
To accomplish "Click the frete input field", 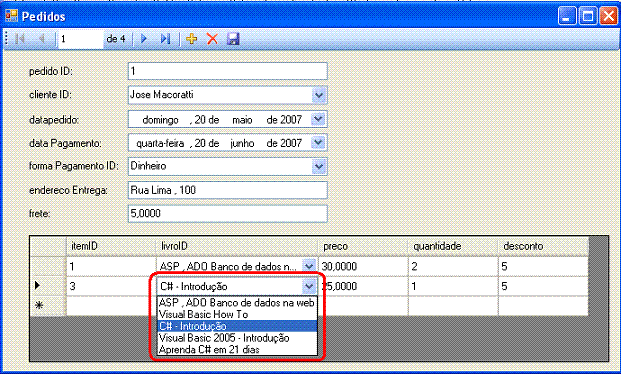I will [228, 214].
